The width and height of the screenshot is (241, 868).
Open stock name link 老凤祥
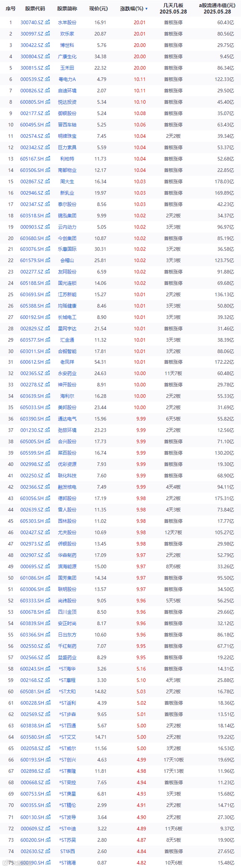point(67,362)
